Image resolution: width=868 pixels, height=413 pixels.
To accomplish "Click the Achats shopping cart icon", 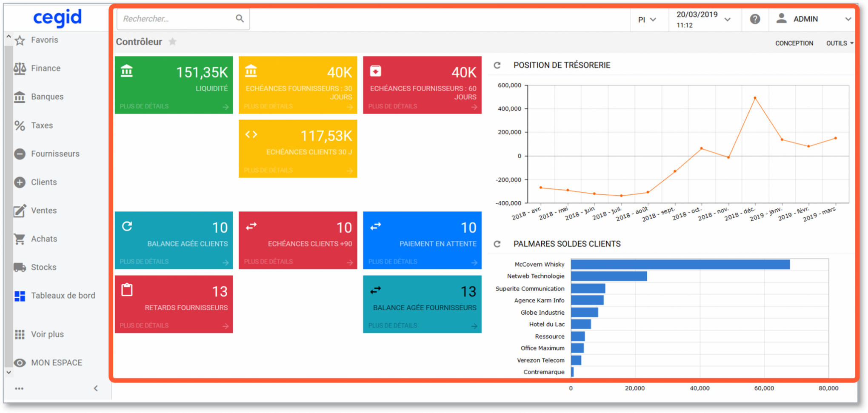I will point(20,239).
